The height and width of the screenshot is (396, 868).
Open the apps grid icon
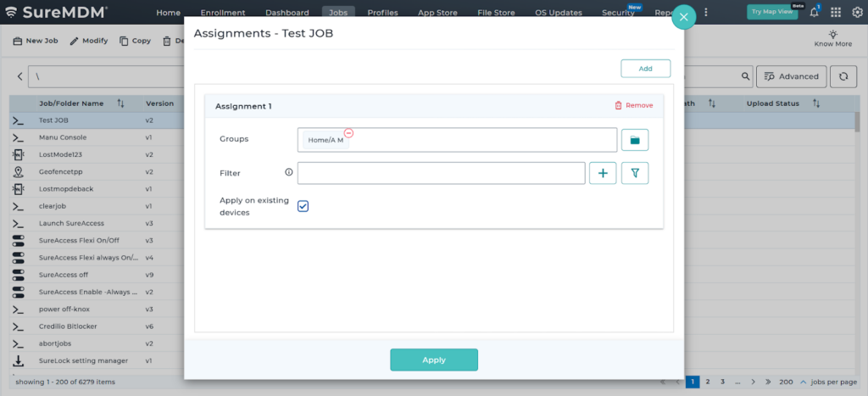(836, 12)
